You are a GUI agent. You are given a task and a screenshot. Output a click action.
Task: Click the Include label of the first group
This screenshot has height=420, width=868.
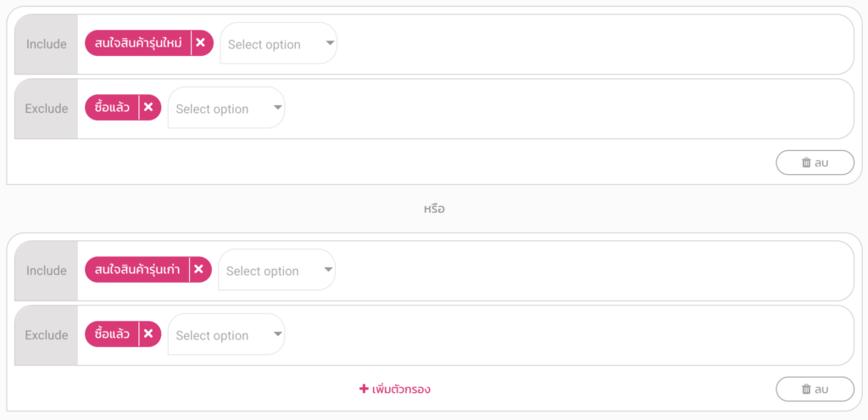[47, 44]
